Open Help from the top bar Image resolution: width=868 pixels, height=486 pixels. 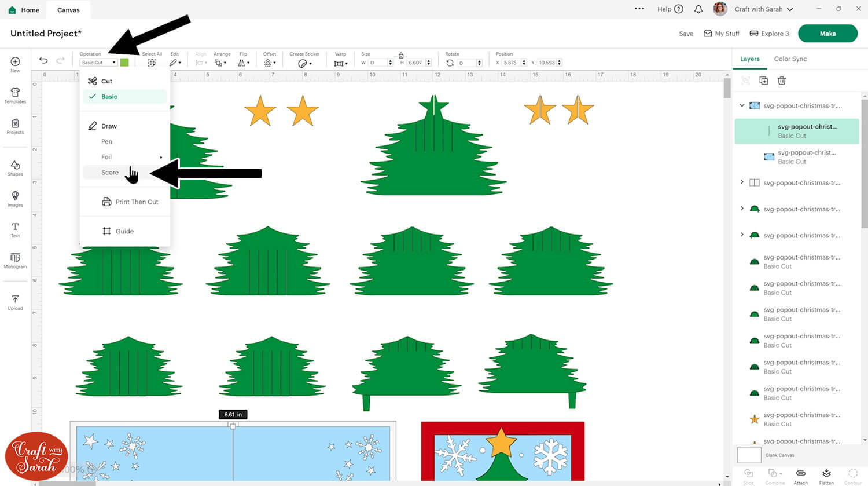[x=670, y=9]
